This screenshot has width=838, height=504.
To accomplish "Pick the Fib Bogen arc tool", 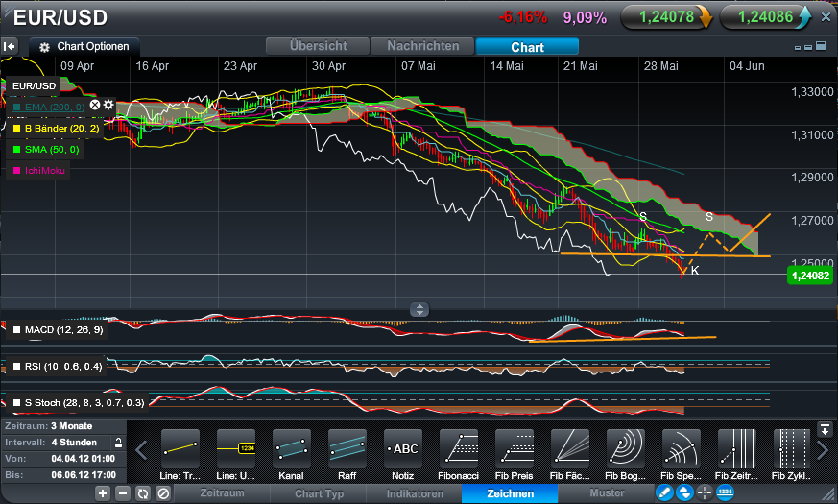I will pos(625,449).
